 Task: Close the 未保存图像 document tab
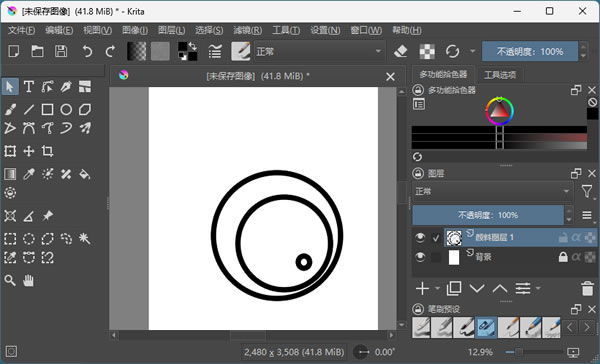point(390,77)
